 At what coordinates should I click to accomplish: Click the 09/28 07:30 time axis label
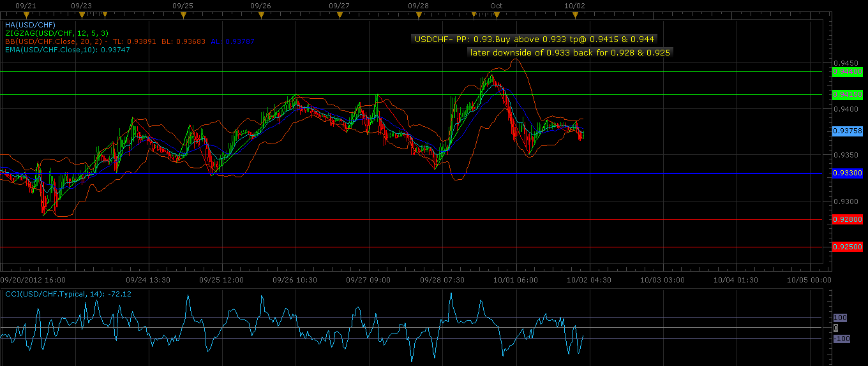pyautogui.click(x=442, y=279)
